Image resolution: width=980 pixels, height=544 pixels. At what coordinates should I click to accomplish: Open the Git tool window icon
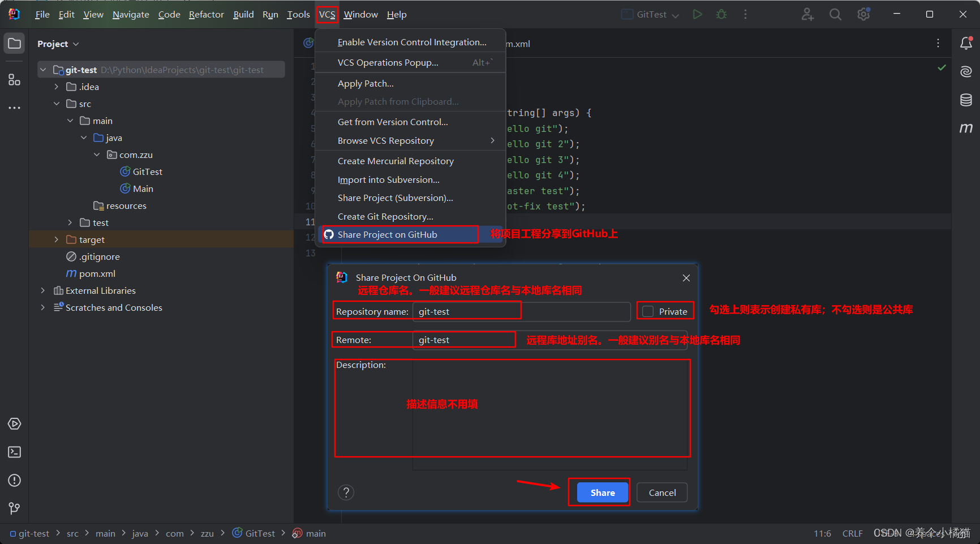pyautogui.click(x=15, y=509)
